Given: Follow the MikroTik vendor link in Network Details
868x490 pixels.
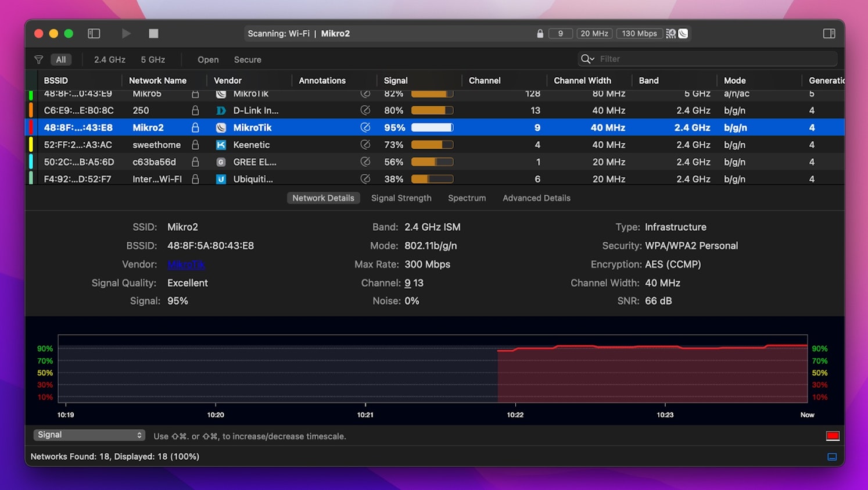Looking at the screenshot, I should tap(186, 264).
